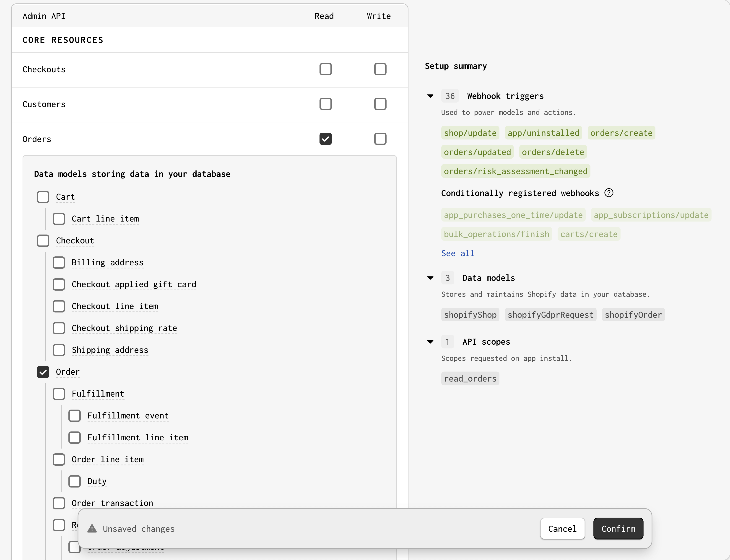Click the read_orders scope tag
Viewport: 730px width, 560px height.
coord(470,378)
